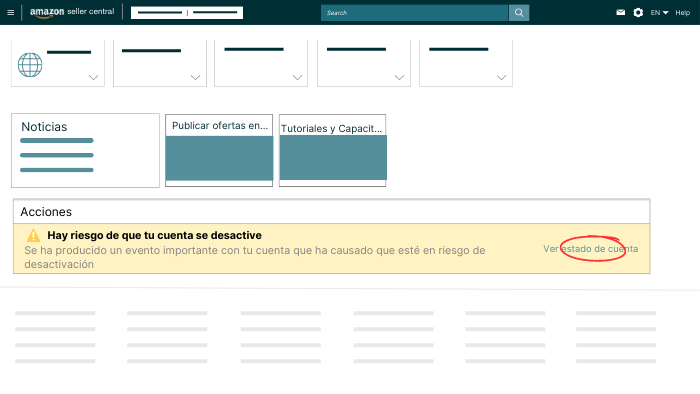Click the Help link in header
700x394 pixels.
click(x=683, y=12)
